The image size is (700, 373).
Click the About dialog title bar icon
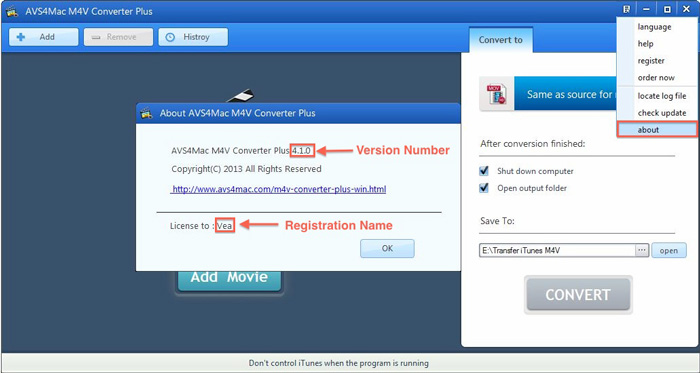click(x=147, y=113)
